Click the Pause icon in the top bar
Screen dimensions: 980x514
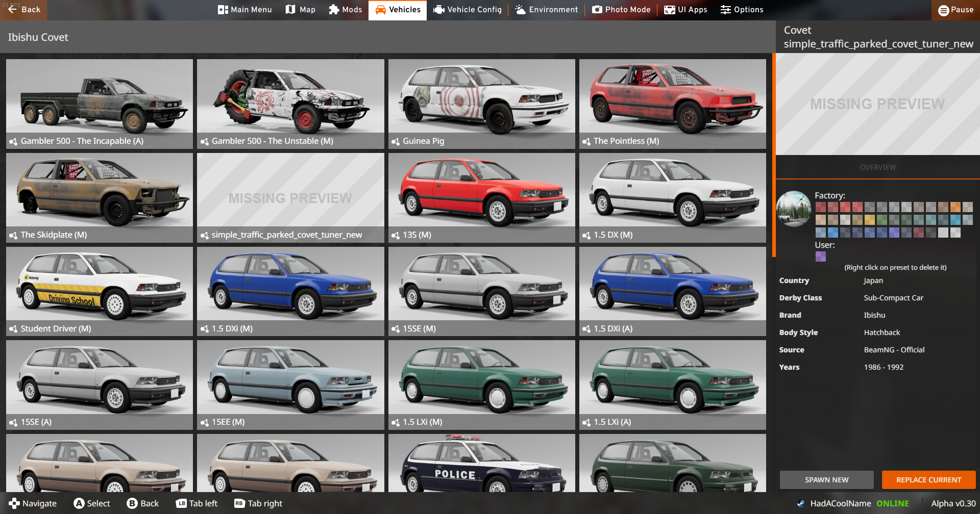pyautogui.click(x=944, y=10)
